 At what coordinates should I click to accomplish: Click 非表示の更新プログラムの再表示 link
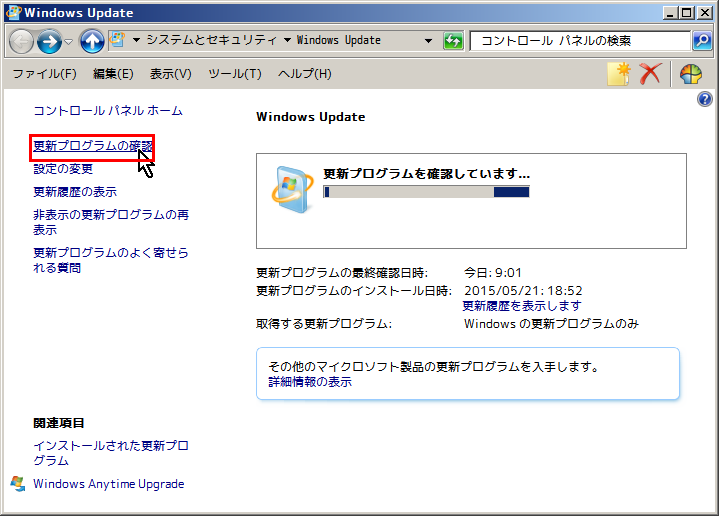(x=111, y=222)
